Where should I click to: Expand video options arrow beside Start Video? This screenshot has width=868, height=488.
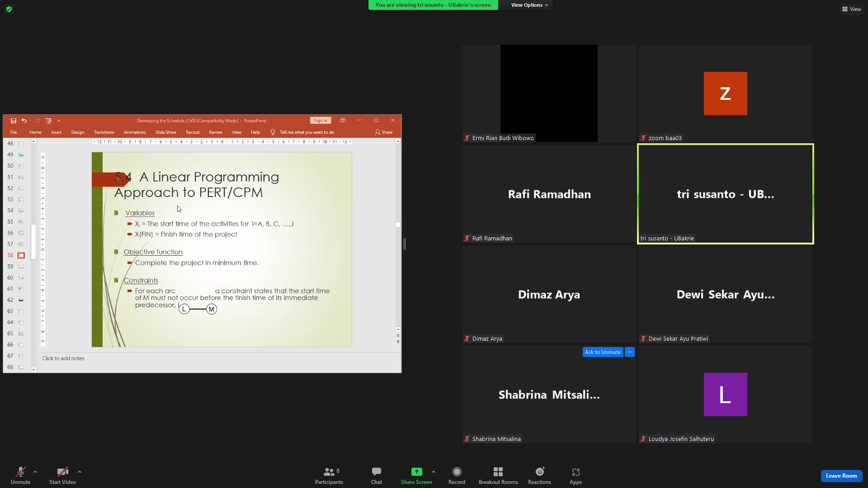tap(80, 472)
